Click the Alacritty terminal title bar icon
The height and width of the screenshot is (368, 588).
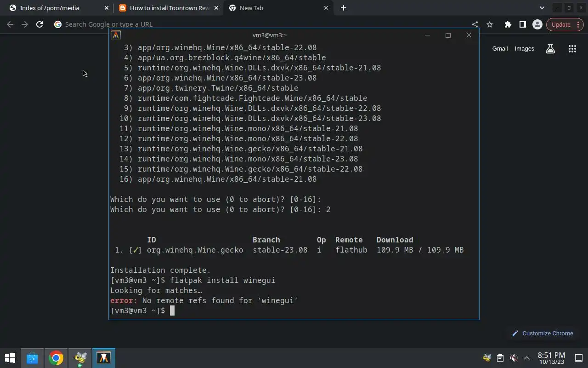click(x=116, y=35)
